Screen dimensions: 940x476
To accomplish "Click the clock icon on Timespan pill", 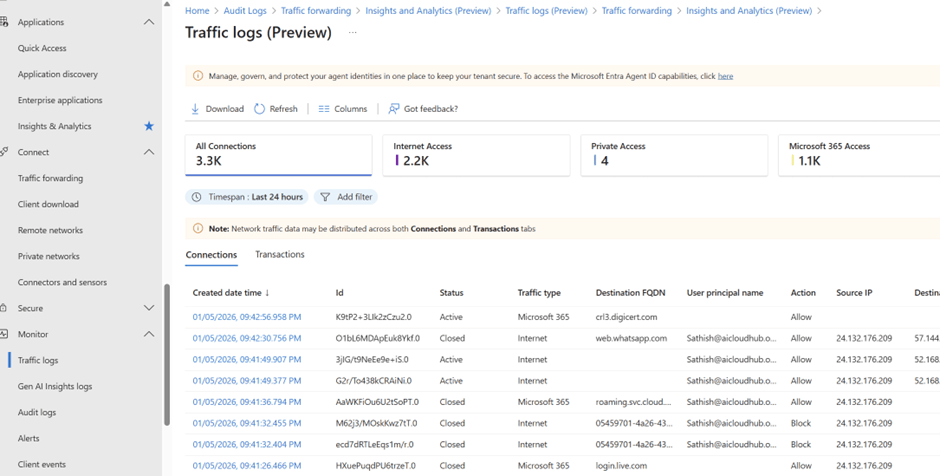I will pyautogui.click(x=196, y=197).
